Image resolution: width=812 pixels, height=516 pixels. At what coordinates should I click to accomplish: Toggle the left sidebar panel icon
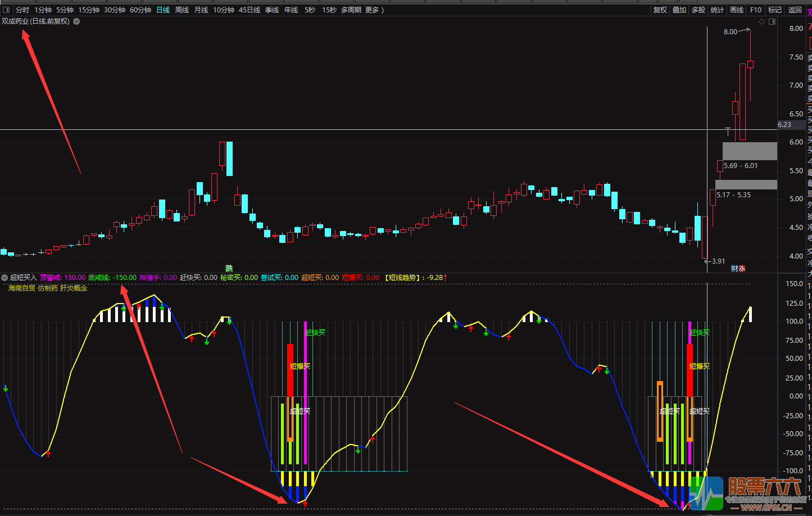[6, 10]
